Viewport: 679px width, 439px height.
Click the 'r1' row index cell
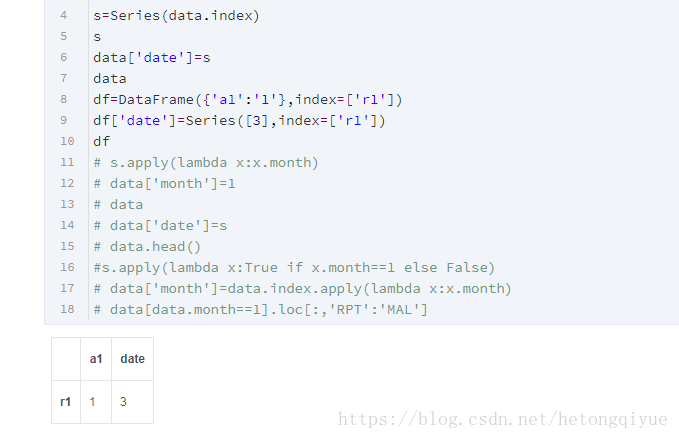[x=65, y=402]
